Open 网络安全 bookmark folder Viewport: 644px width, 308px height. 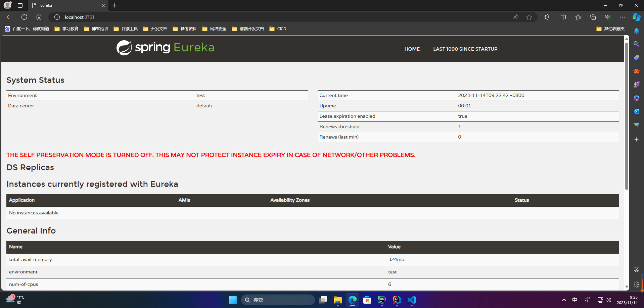(214, 29)
